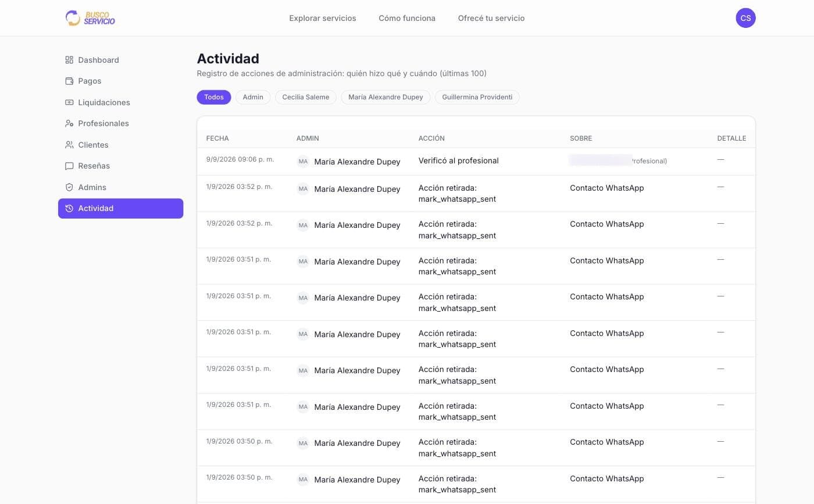Click the 'Verificó al profesional' action text
Viewport: 814px width, 504px height.
coord(459,160)
